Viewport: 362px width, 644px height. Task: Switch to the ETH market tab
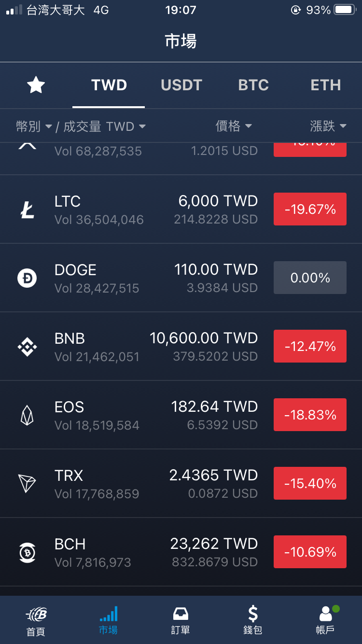pos(326,85)
